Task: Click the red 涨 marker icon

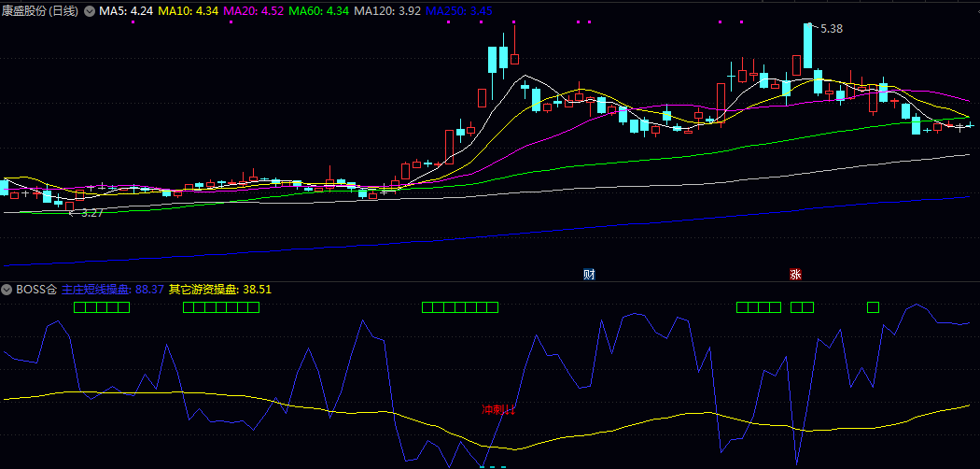Action: (x=795, y=274)
